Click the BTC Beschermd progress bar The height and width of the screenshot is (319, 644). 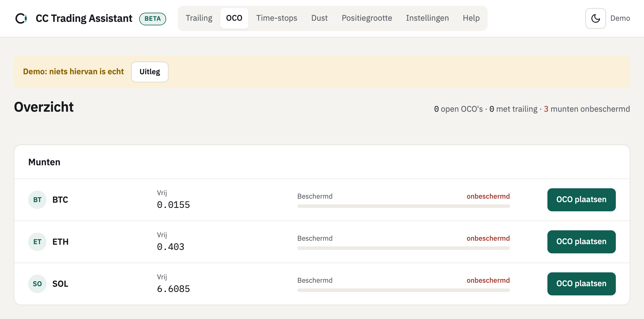click(x=404, y=206)
